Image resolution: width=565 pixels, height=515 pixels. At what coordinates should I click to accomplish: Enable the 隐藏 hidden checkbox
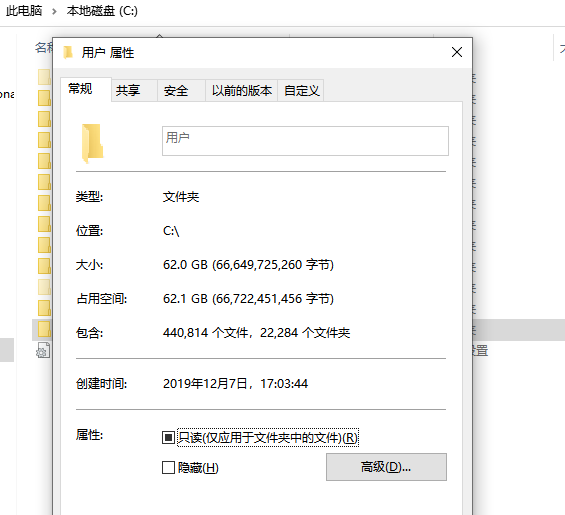pyautogui.click(x=168, y=468)
